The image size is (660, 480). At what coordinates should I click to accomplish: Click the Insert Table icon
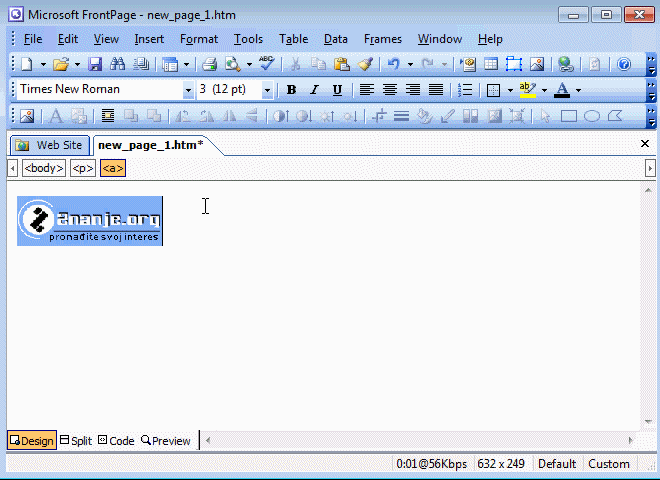click(x=491, y=64)
